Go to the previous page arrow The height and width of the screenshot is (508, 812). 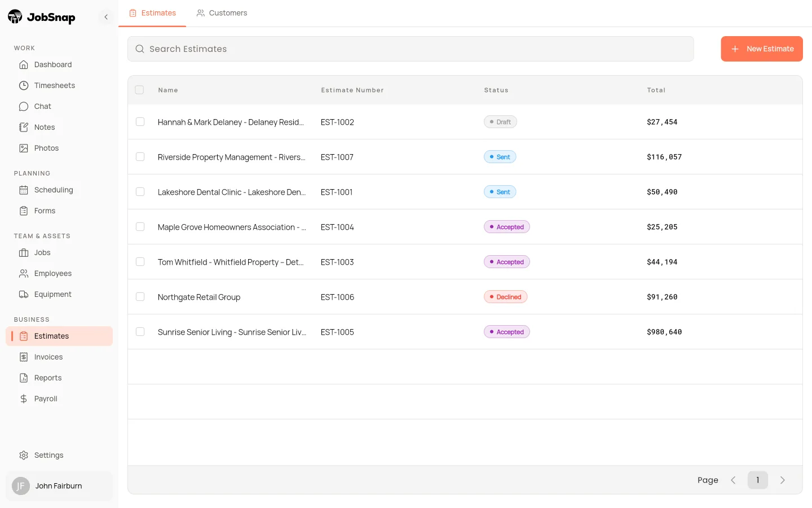tap(733, 480)
